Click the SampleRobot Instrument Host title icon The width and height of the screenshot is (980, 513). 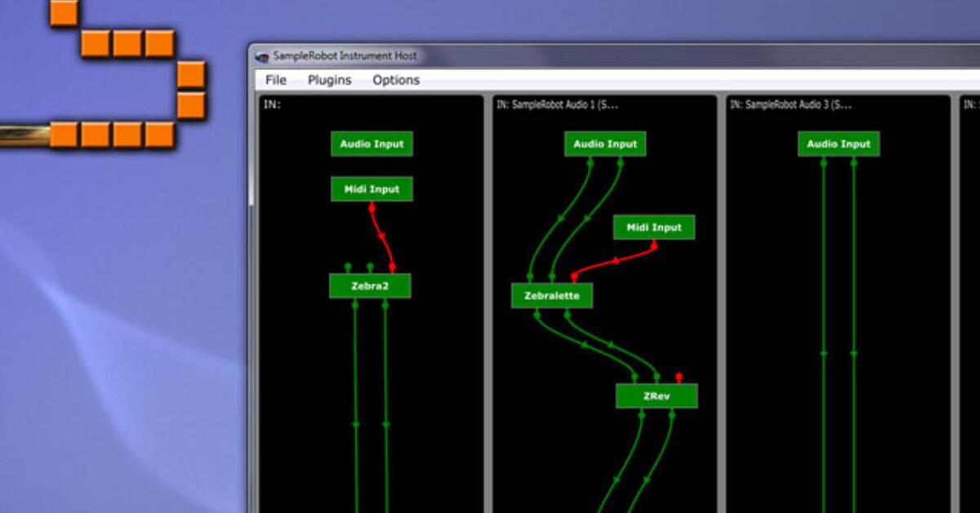click(x=261, y=56)
